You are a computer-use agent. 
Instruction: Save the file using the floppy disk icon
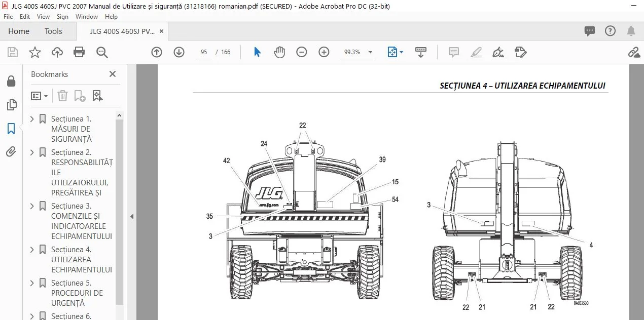[x=13, y=52]
